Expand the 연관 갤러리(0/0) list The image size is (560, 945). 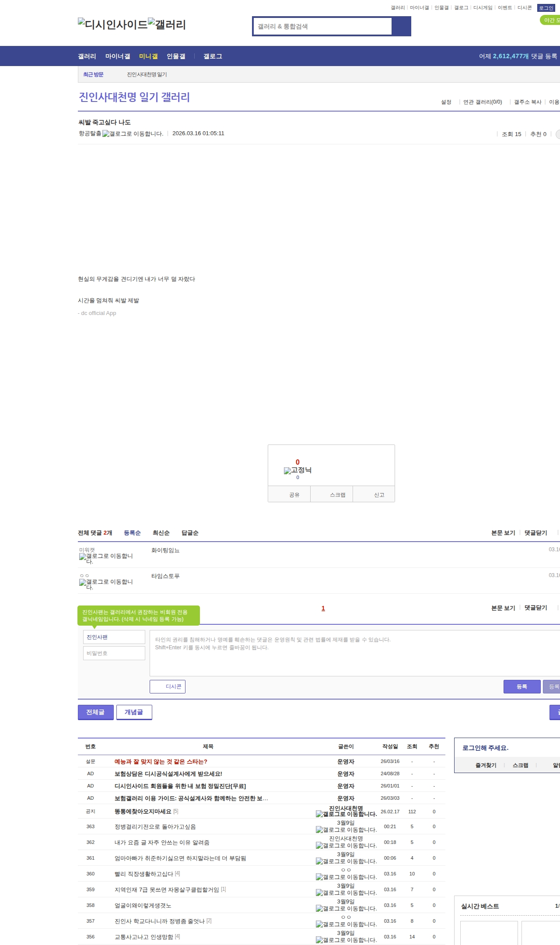482,102
